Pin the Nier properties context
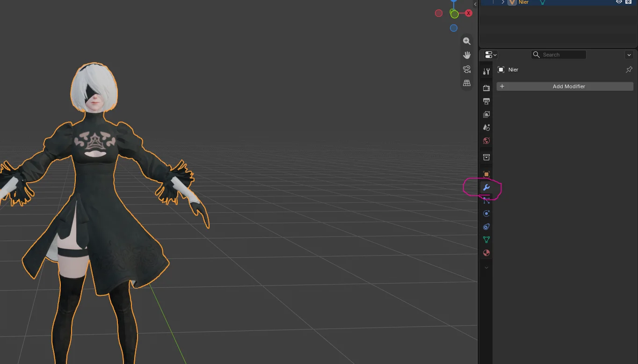 coord(629,70)
